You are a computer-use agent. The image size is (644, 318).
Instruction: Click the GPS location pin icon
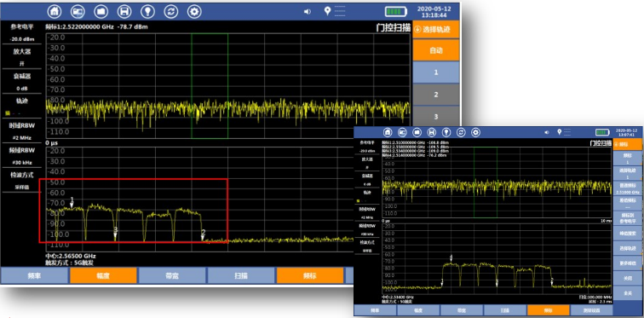point(327,11)
